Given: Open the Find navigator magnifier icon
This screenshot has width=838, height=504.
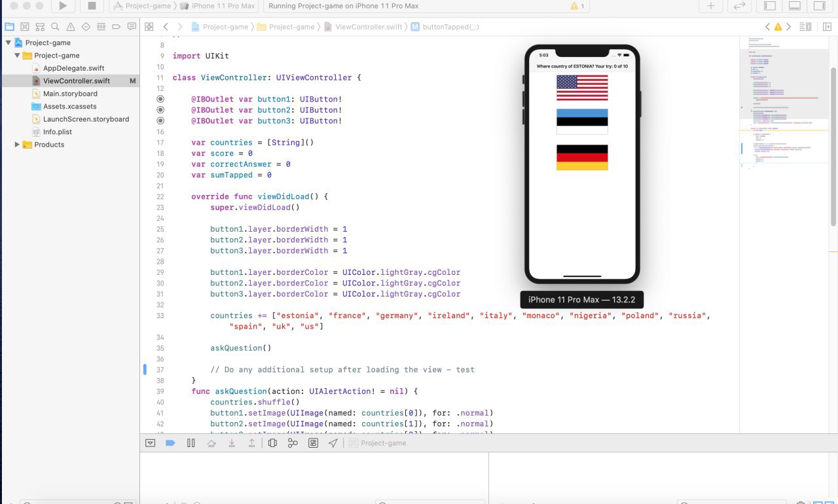Looking at the screenshot, I should [55, 27].
